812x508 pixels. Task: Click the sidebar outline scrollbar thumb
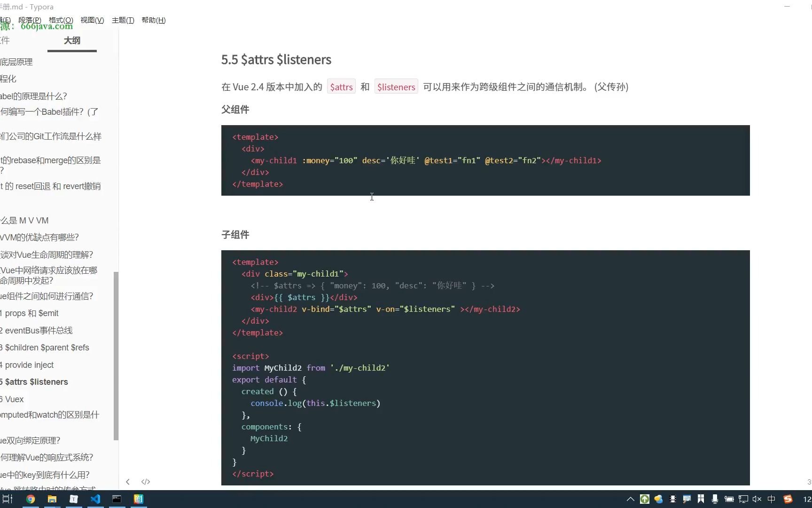116,356
